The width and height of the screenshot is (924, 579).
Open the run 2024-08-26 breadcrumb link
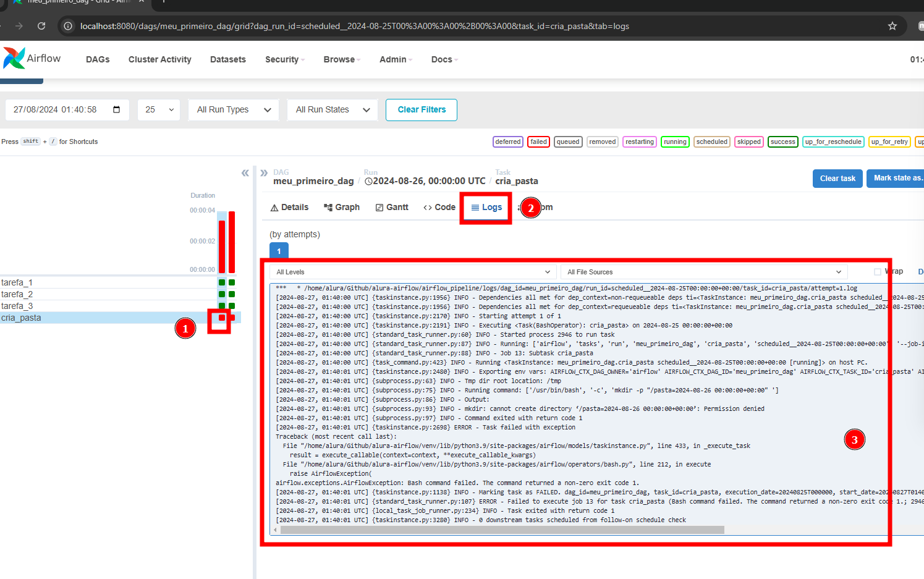click(425, 181)
